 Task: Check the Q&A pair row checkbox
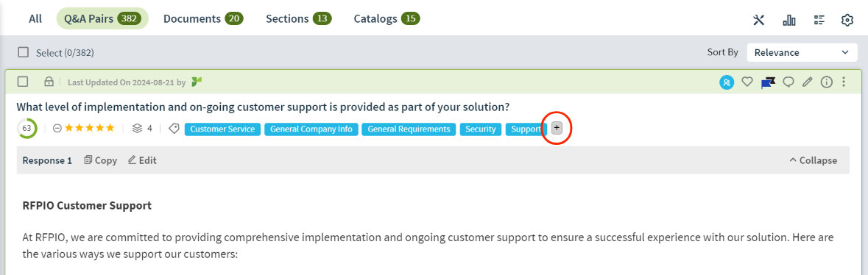[23, 82]
